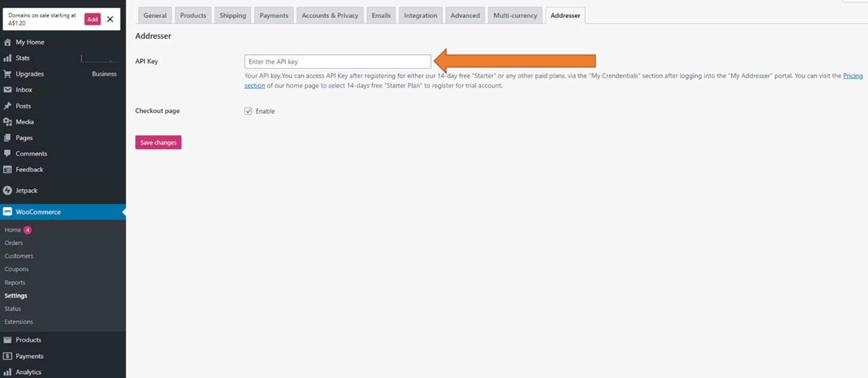Viewport: 868px width, 378px height.
Task: Follow the Pricing section link
Action: tap(853, 76)
